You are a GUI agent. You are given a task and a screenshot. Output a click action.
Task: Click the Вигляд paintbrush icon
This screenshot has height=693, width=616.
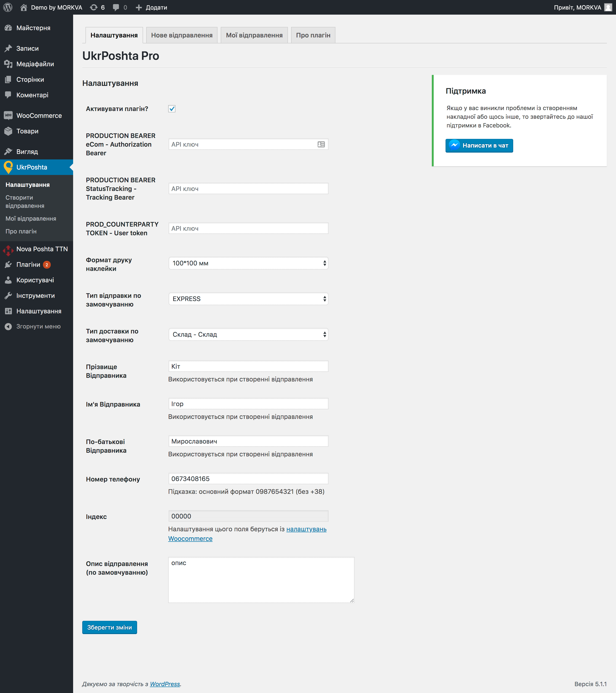[8, 152]
